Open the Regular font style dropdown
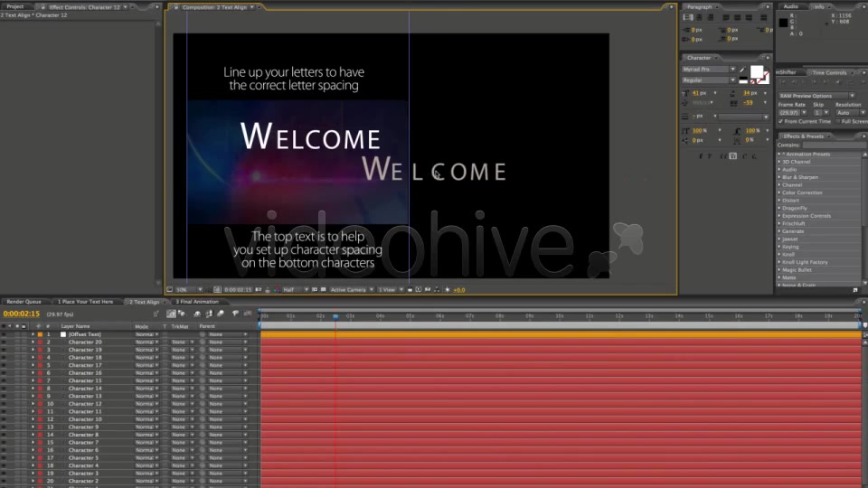The image size is (868, 488). (x=709, y=80)
